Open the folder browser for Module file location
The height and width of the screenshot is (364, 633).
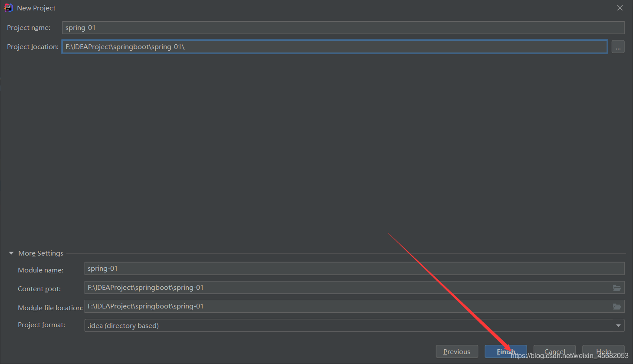pyautogui.click(x=617, y=307)
